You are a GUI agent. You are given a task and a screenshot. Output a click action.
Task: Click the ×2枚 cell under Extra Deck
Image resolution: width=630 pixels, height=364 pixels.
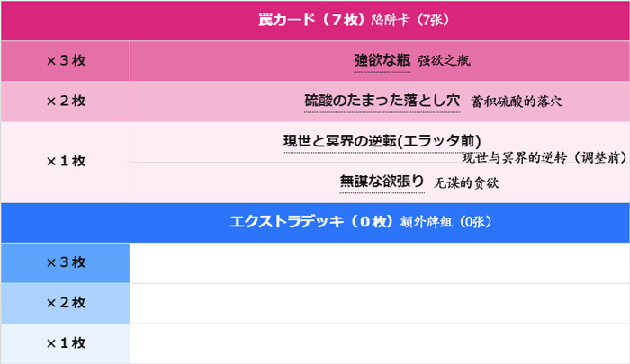[x=65, y=303]
